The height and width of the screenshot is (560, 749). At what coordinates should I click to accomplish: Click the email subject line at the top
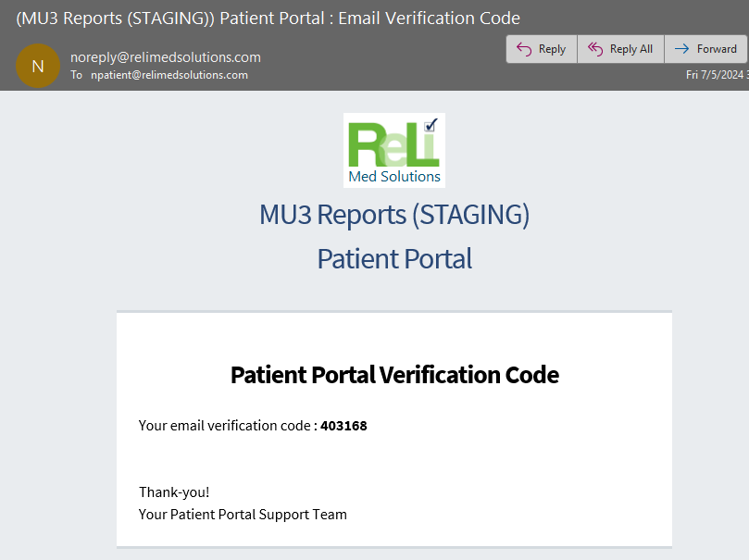point(268,19)
